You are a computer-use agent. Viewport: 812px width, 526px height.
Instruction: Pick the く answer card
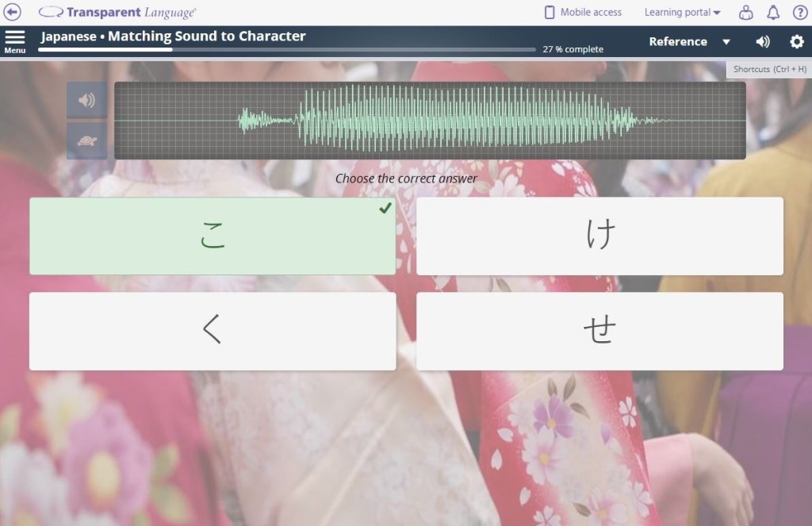coord(212,331)
